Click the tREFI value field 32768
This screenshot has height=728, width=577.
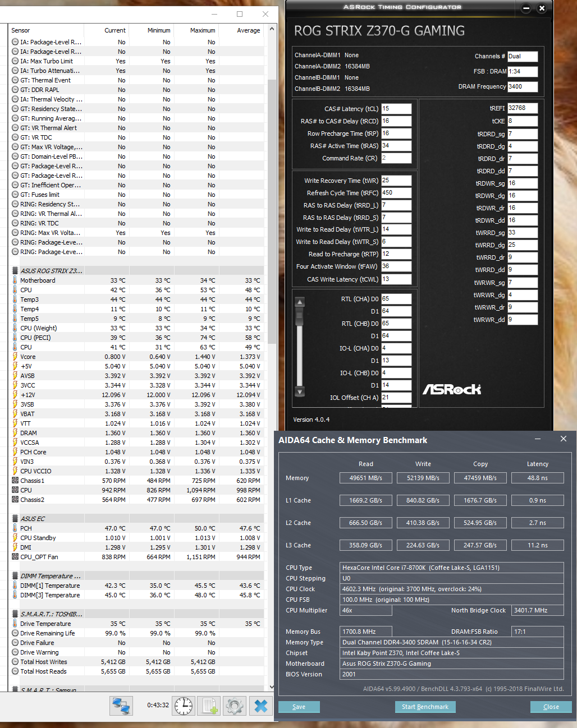(x=523, y=108)
